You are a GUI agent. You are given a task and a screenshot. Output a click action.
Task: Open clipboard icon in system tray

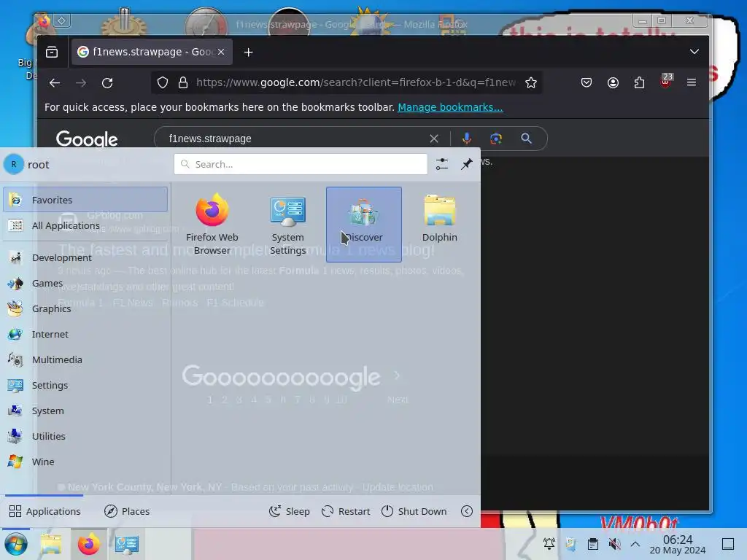click(x=592, y=543)
